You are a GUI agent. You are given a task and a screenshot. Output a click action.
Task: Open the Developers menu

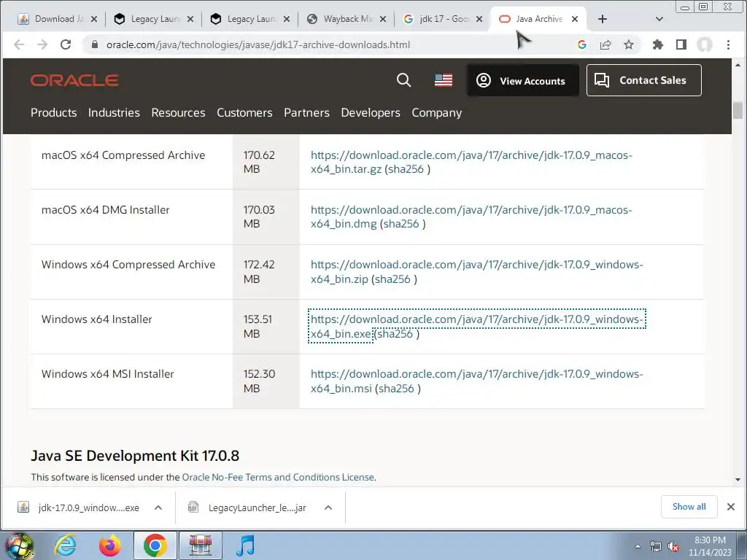click(x=371, y=113)
